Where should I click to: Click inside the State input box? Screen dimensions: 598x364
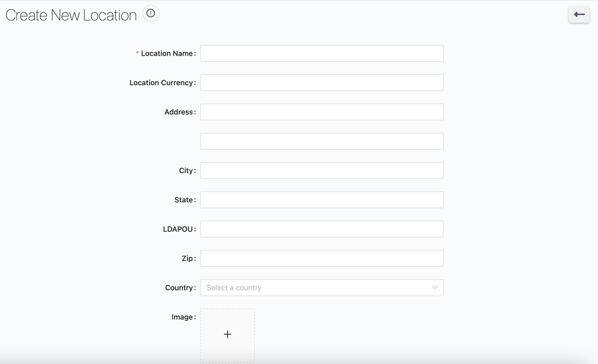coord(322,200)
